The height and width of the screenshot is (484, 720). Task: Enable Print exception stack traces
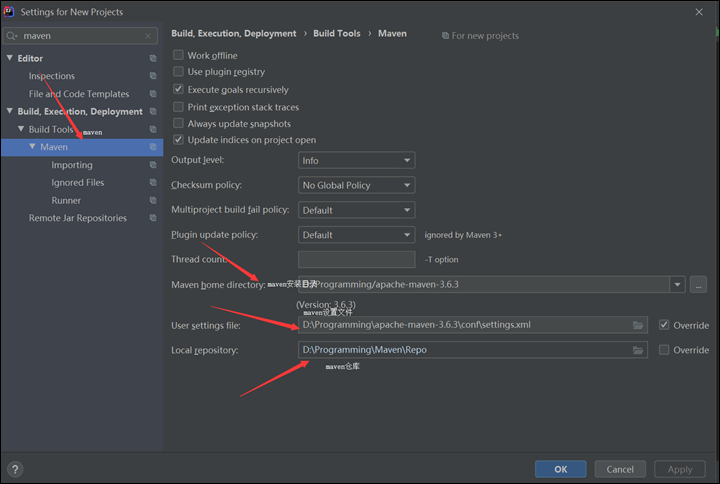(178, 107)
